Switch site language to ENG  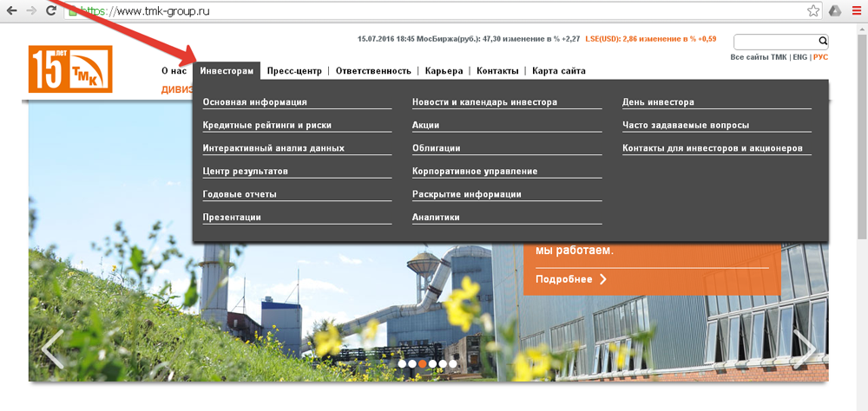(799, 56)
